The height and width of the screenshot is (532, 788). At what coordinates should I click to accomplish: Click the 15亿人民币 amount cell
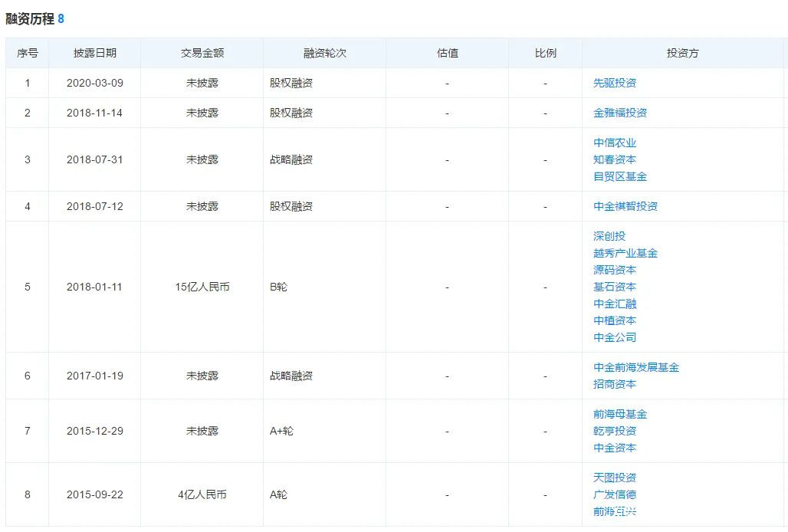(x=202, y=287)
